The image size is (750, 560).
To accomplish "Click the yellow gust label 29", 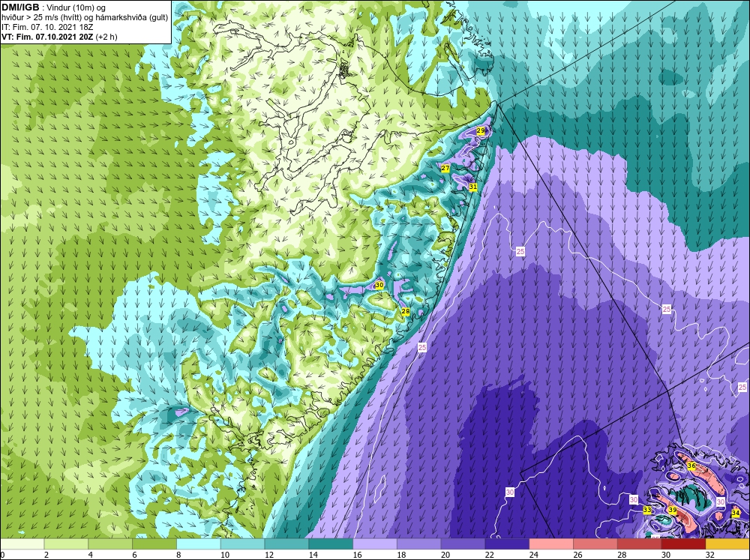I will click(x=481, y=130).
